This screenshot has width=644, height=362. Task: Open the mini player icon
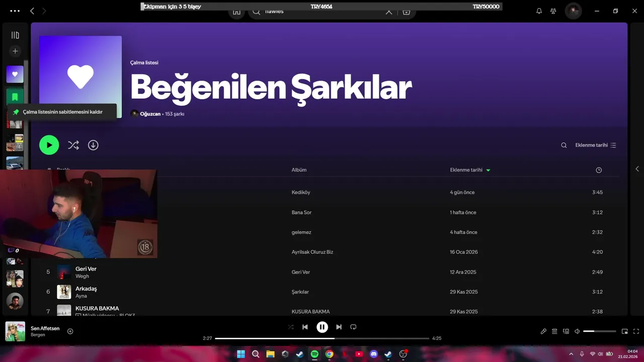point(625,331)
